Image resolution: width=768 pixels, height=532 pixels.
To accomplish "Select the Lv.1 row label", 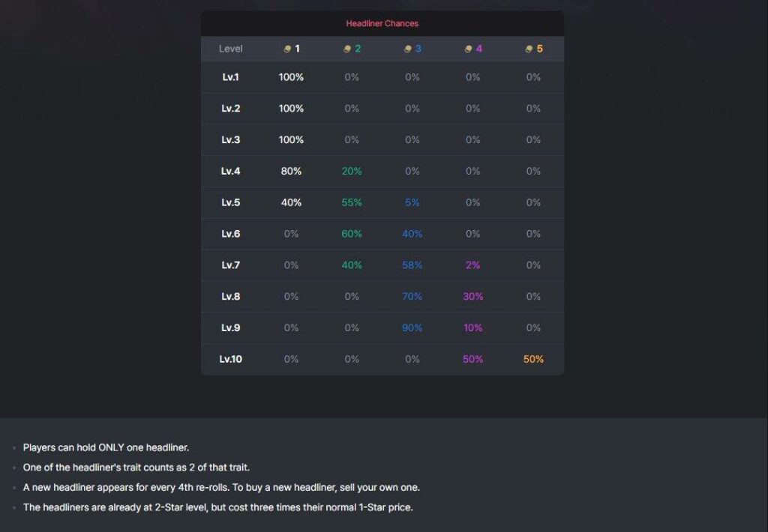I will [x=231, y=77].
